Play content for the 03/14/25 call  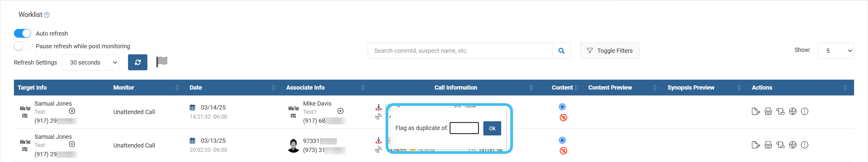(562, 107)
